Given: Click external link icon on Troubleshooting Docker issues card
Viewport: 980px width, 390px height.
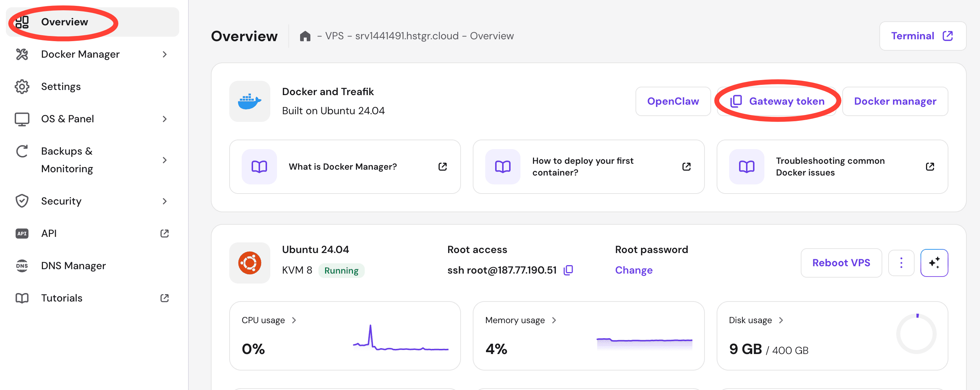Looking at the screenshot, I should point(930,167).
